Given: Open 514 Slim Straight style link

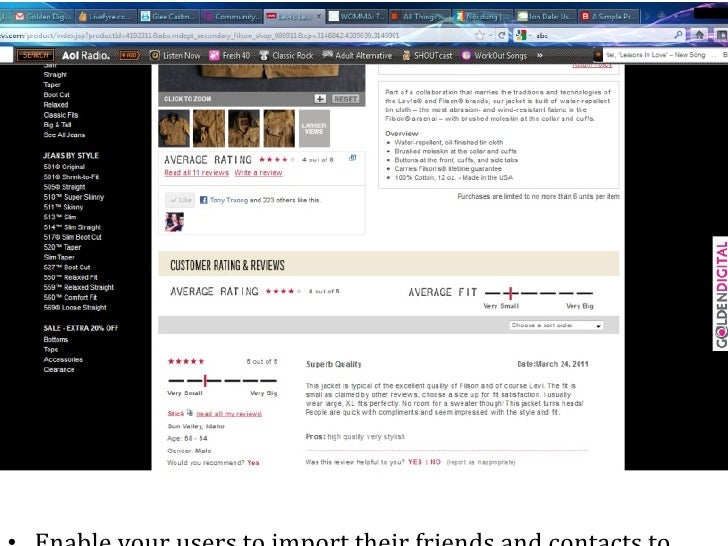Looking at the screenshot, I should (72, 228).
